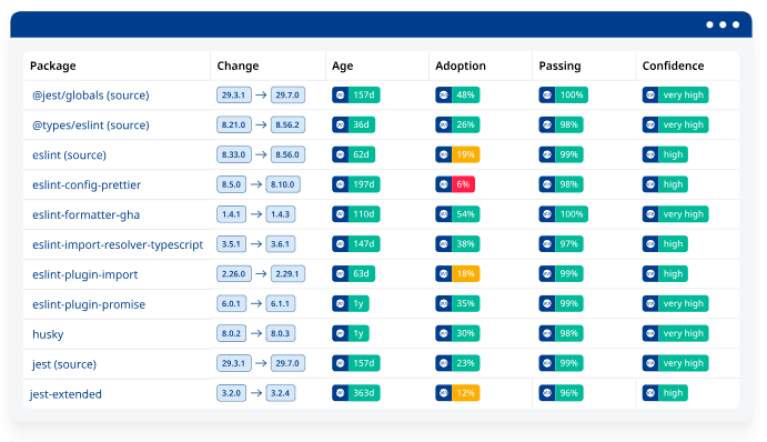Click the Confidence column header

[x=673, y=66]
